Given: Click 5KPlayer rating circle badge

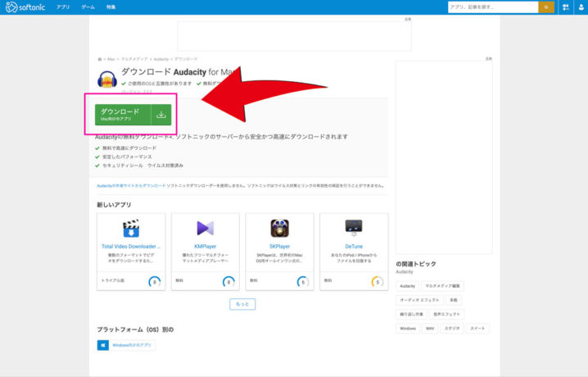Looking at the screenshot, I should coord(303,282).
